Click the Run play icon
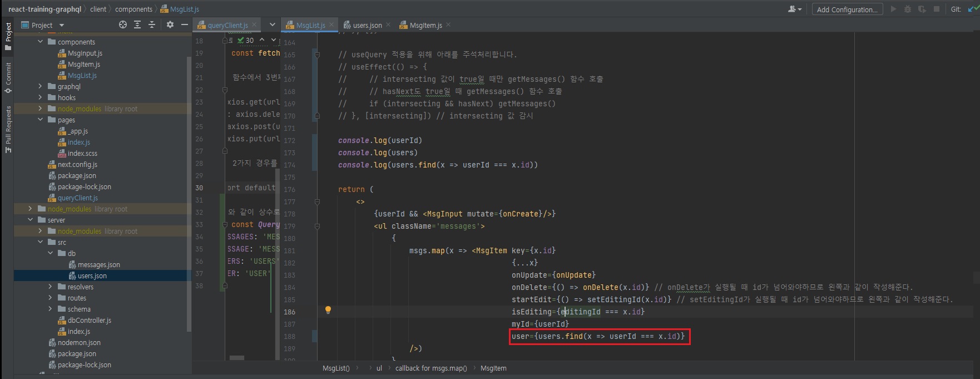 point(893,9)
